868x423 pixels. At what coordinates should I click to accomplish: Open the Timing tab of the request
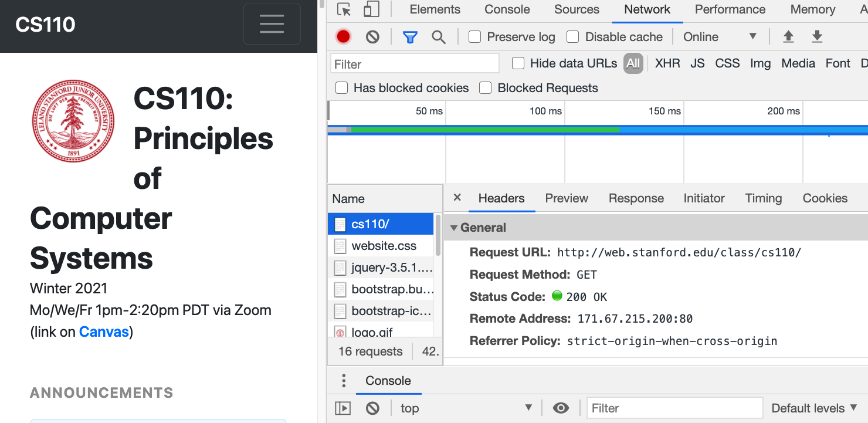click(x=764, y=198)
